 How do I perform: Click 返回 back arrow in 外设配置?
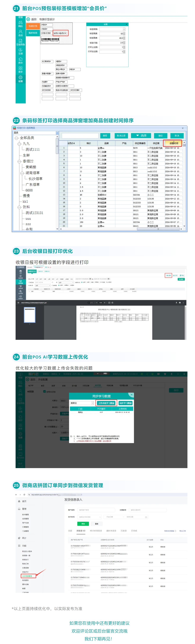[28, 379]
